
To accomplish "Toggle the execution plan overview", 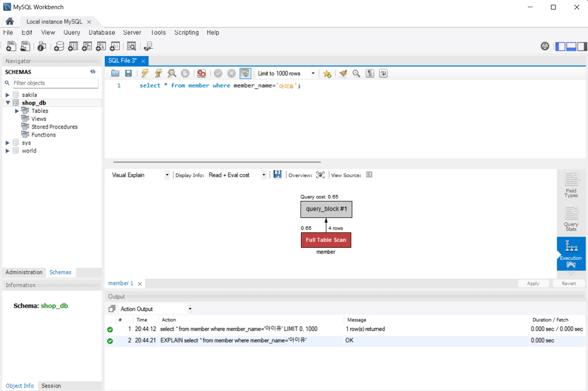I will click(x=320, y=175).
